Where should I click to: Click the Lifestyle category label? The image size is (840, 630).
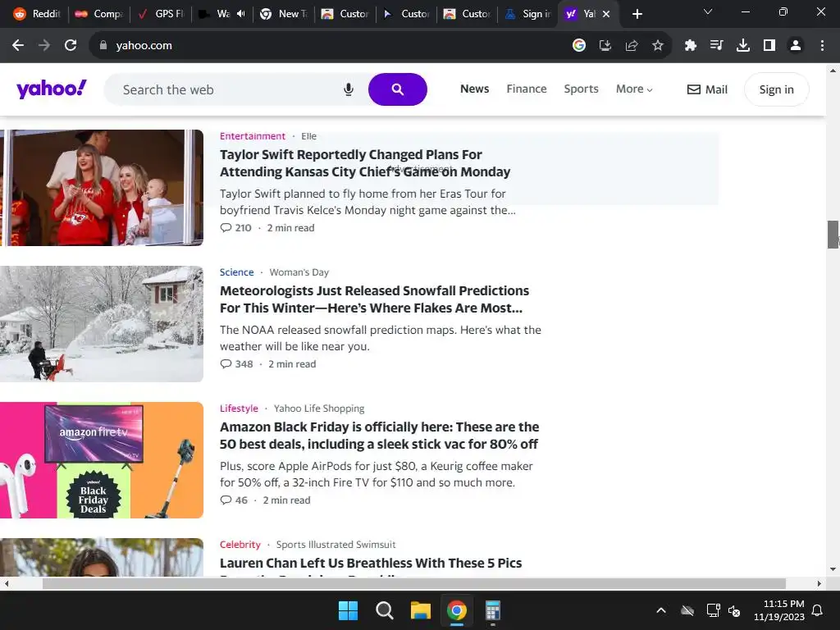tap(239, 409)
